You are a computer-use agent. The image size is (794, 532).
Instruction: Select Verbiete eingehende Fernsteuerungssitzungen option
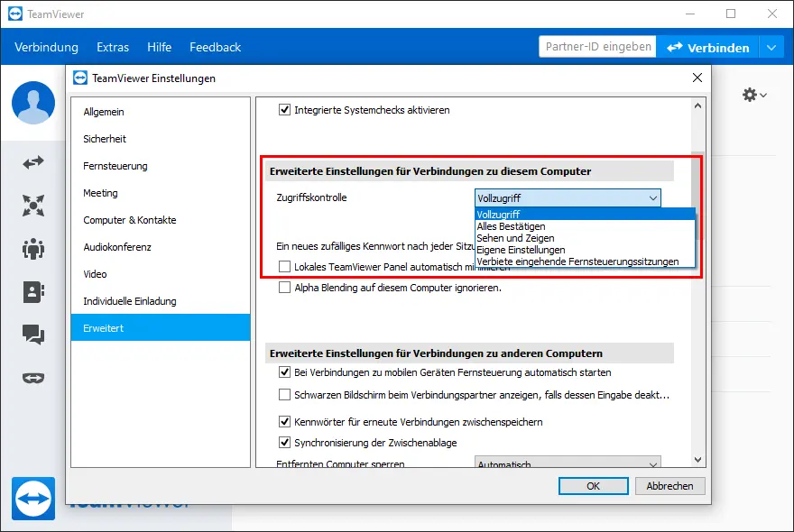tap(585, 261)
